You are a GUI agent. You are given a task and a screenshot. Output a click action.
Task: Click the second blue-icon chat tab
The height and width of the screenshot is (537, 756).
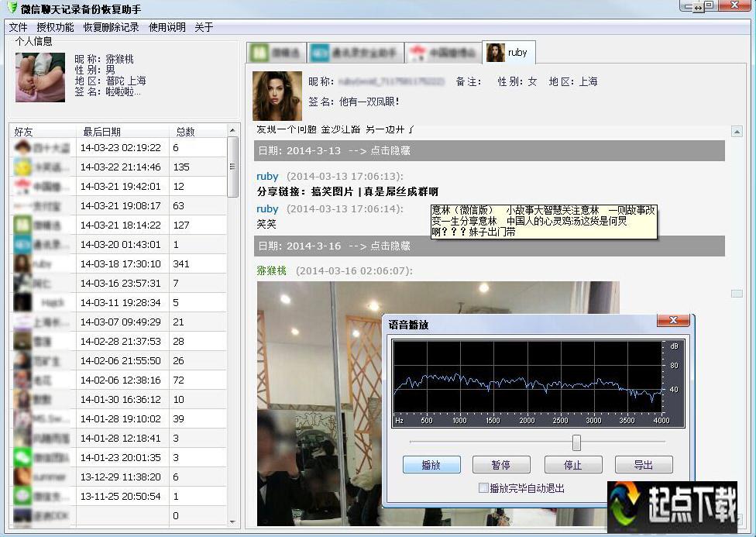coord(356,52)
